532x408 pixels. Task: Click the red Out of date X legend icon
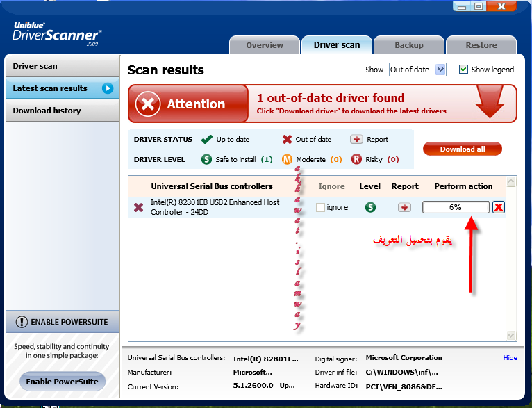[287, 139]
